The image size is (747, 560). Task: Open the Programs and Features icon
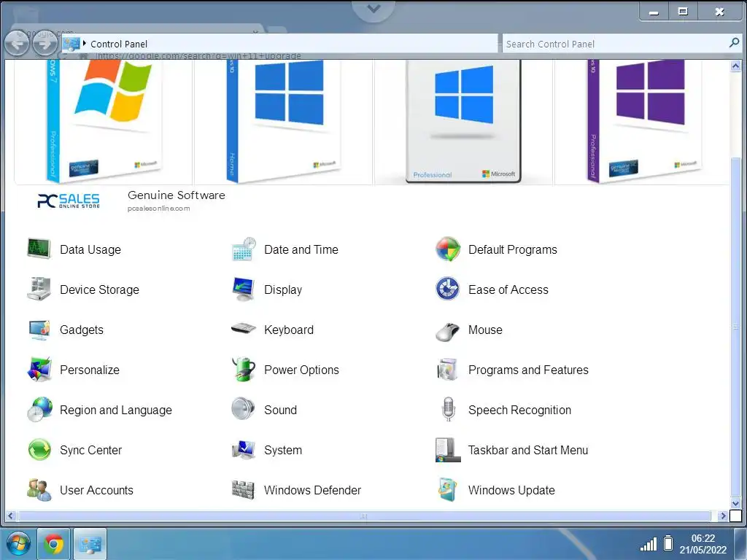click(x=448, y=370)
